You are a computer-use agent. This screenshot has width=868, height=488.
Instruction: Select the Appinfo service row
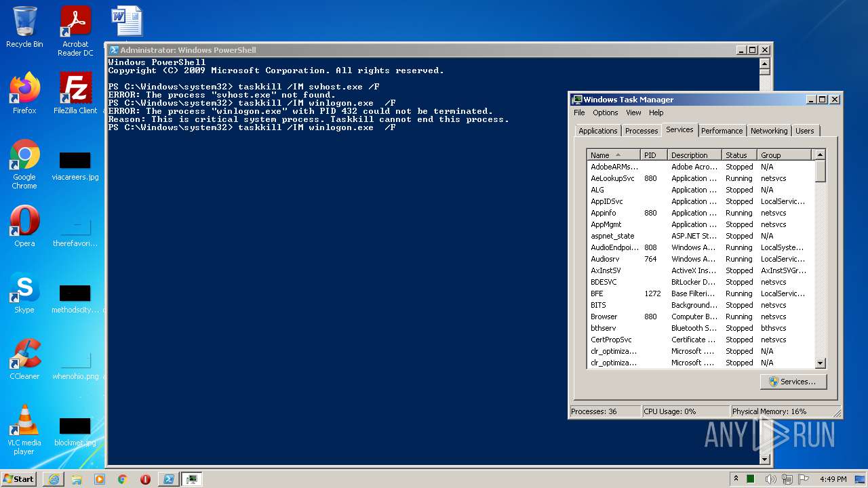click(x=700, y=213)
